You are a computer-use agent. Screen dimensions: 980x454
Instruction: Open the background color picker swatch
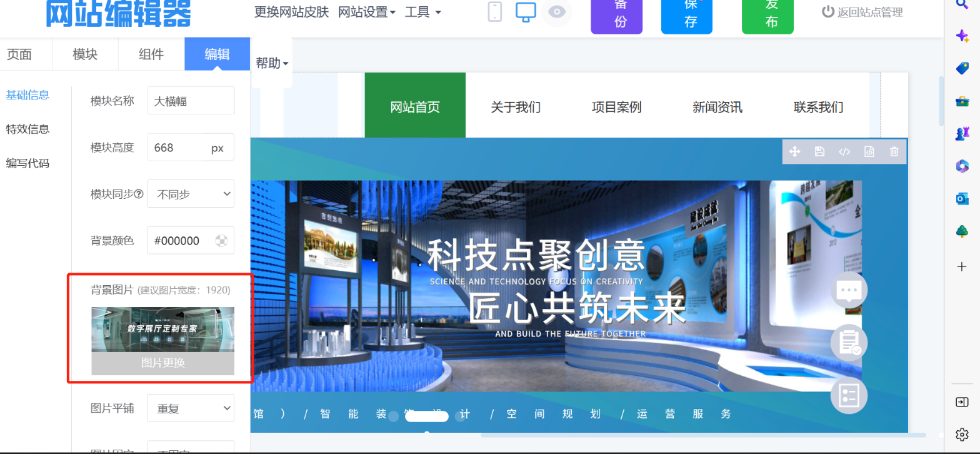(x=221, y=241)
